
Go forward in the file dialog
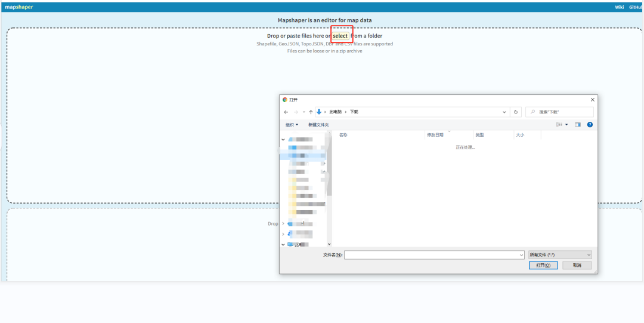click(x=296, y=112)
